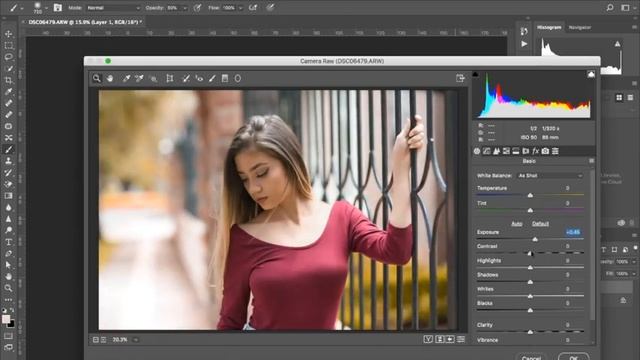Toggle layer visibility eye in Layers panel

point(621,223)
